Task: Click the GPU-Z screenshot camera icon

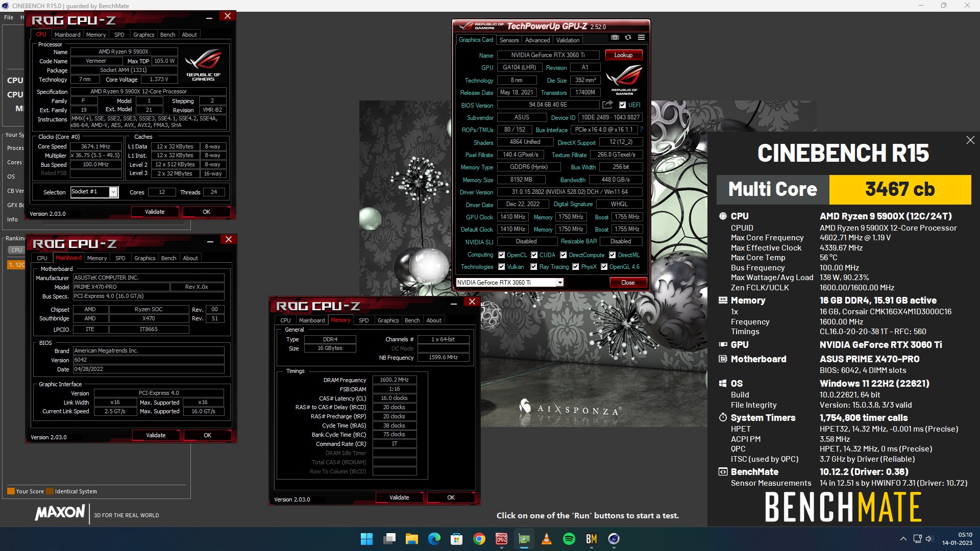Action: [x=615, y=37]
